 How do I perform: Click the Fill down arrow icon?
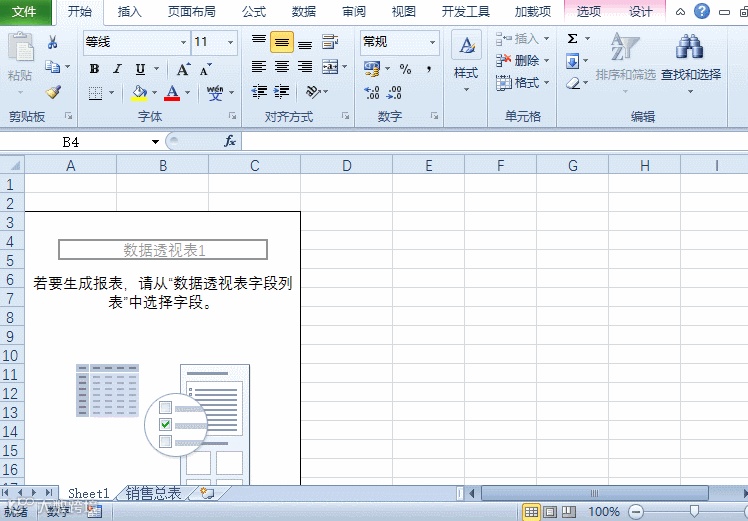[572, 61]
